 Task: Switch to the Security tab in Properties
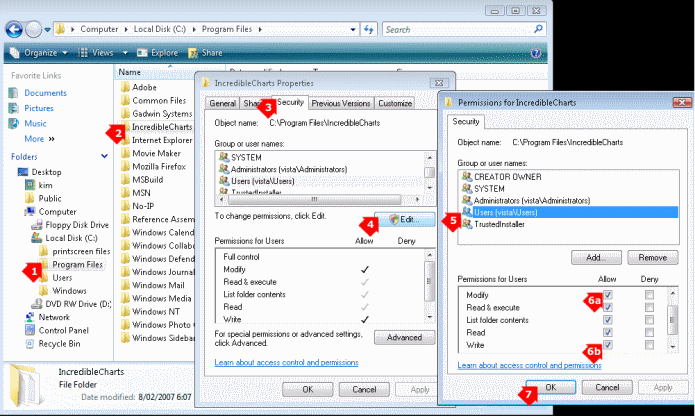point(290,102)
